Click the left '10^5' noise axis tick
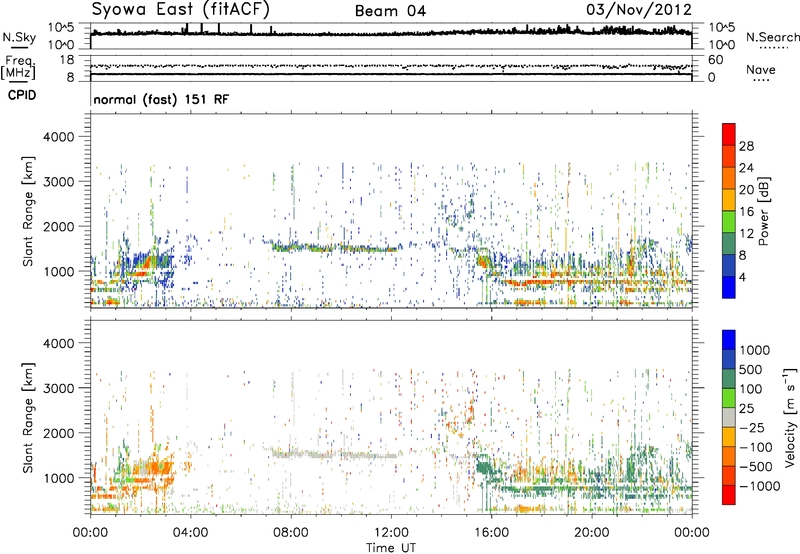The image size is (800, 554). [61, 28]
